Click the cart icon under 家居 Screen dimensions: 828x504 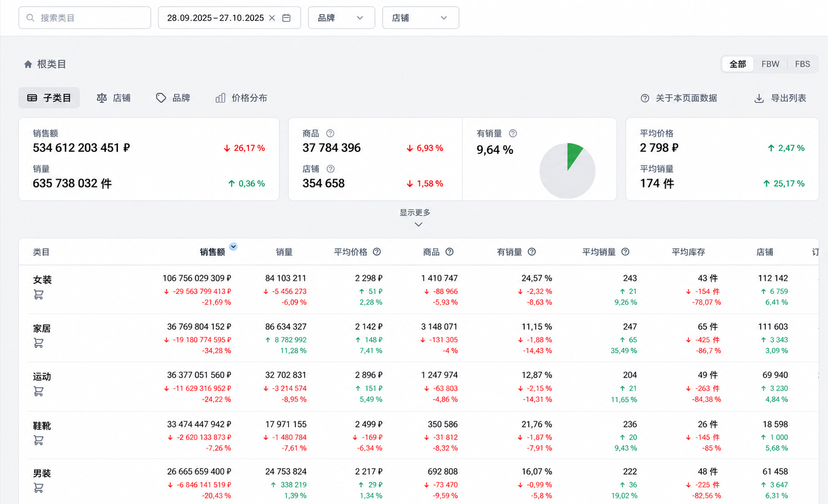coord(39,343)
